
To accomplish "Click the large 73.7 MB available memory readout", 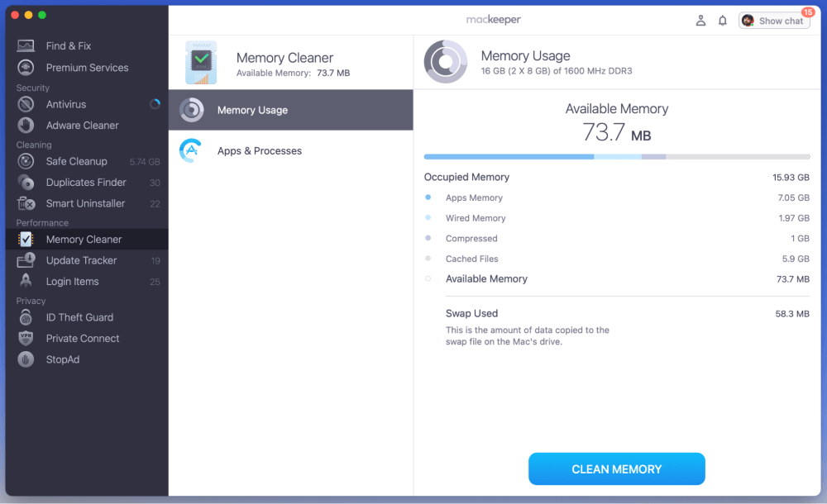I will (x=617, y=132).
